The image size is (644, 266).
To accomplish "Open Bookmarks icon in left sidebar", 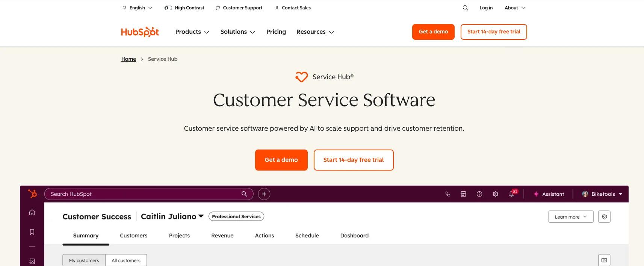I will click(32, 232).
